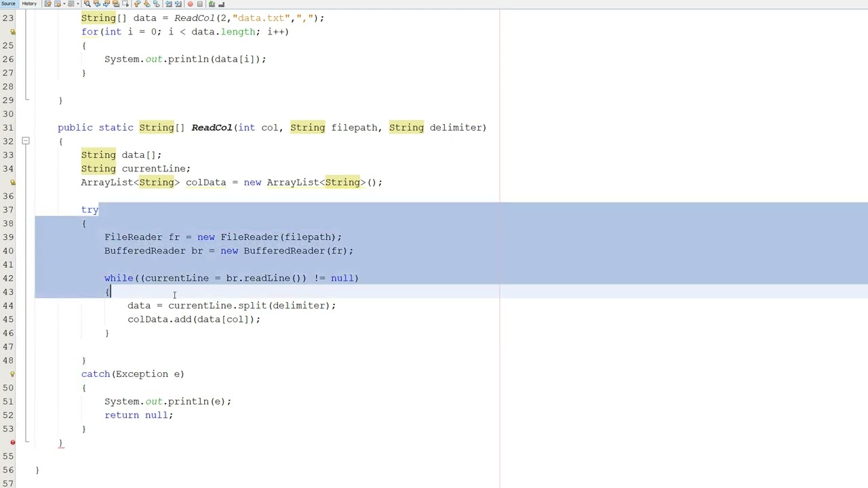The image size is (868, 488).
Task: Shift the line left
Action: point(169,3)
